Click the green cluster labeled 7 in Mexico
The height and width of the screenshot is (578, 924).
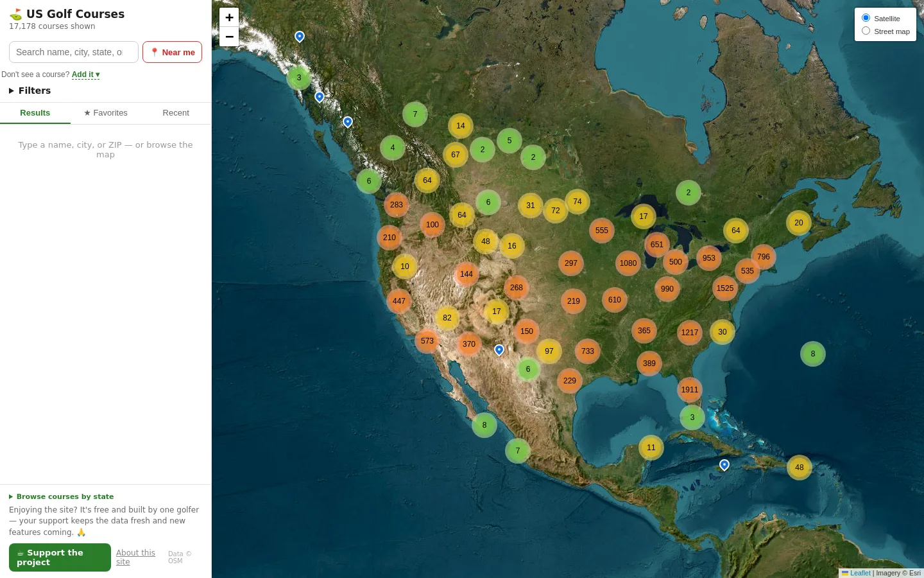[518, 451]
